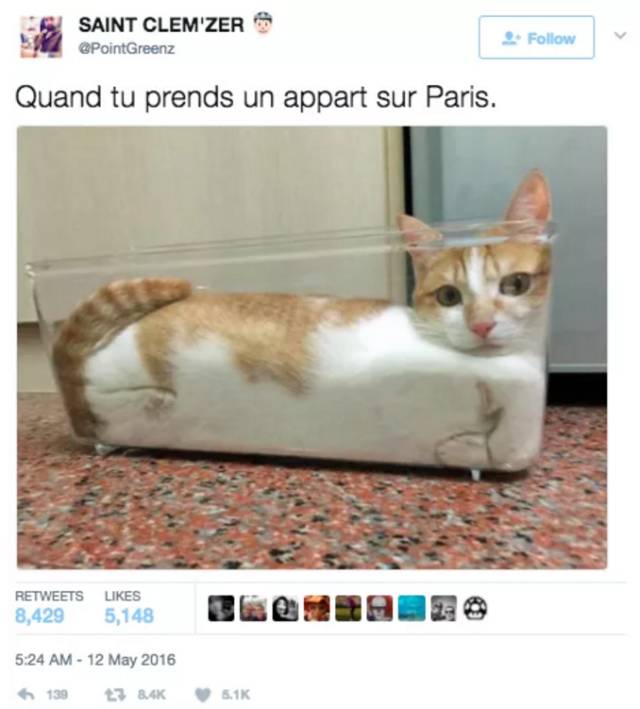This screenshot has width=640, height=709.
Task: Visit the @PointGreenz handle link
Action: point(127,49)
